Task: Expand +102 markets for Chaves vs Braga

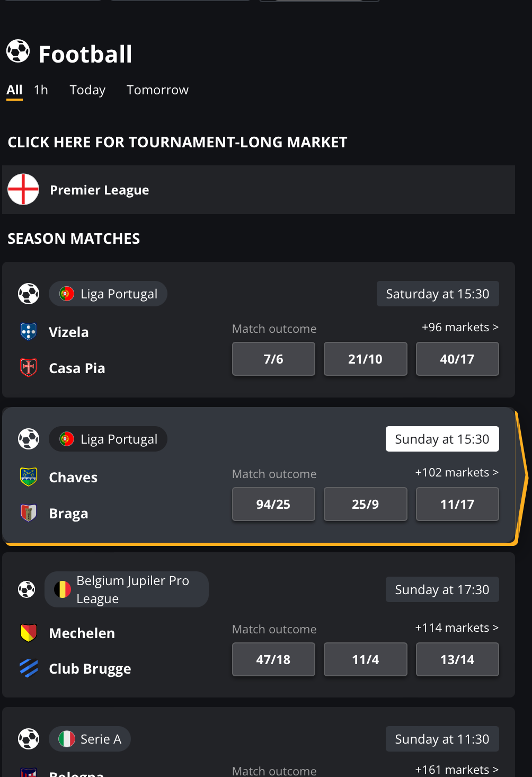Action: [457, 472]
